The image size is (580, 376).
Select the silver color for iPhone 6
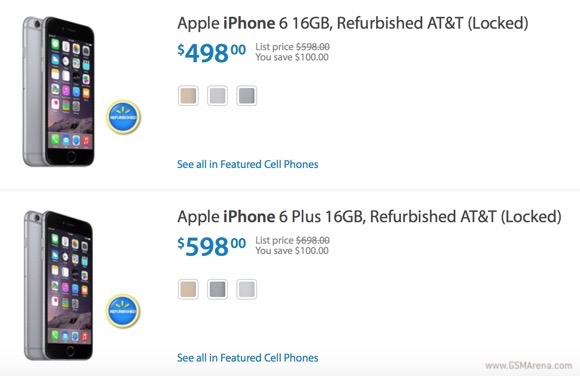(218, 96)
